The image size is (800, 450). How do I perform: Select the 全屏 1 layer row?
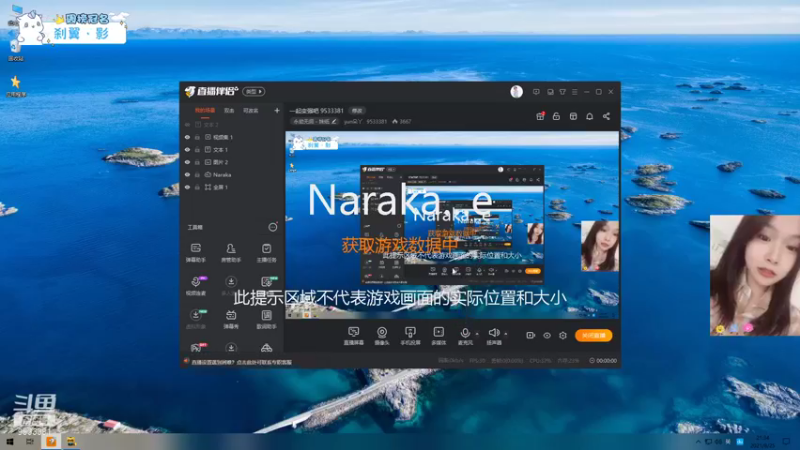(x=232, y=187)
